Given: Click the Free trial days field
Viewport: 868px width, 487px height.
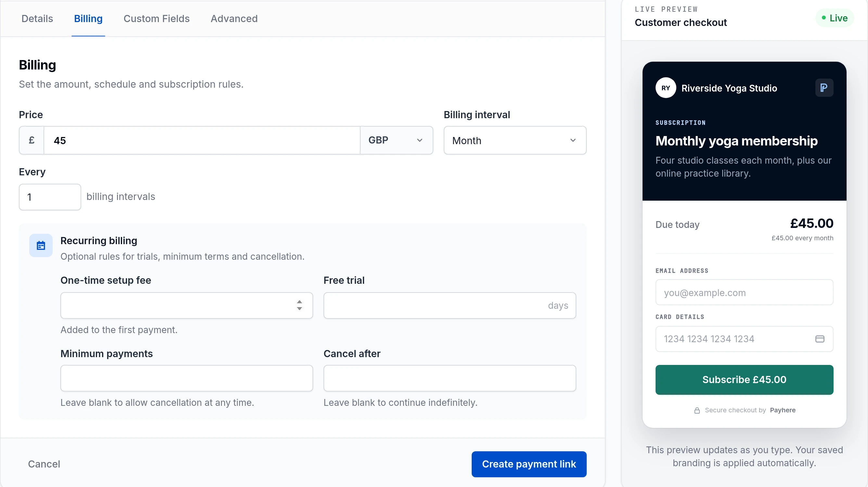Looking at the screenshot, I should [450, 305].
